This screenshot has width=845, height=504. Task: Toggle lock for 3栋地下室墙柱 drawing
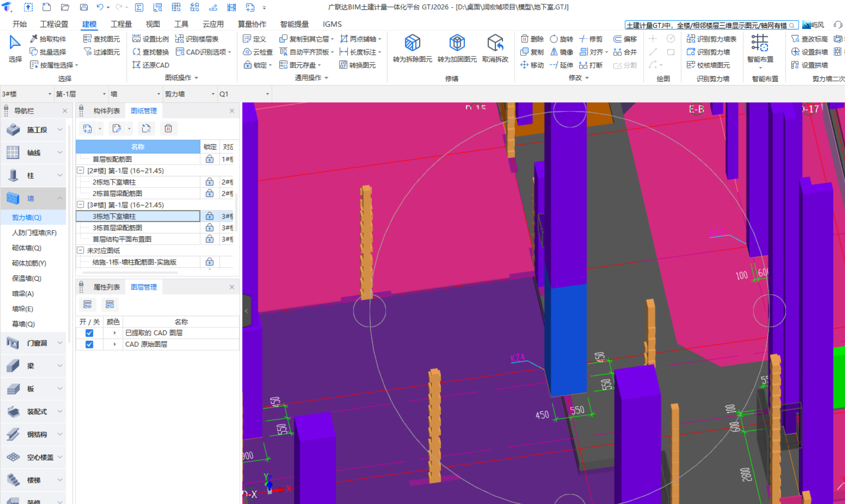tap(210, 216)
